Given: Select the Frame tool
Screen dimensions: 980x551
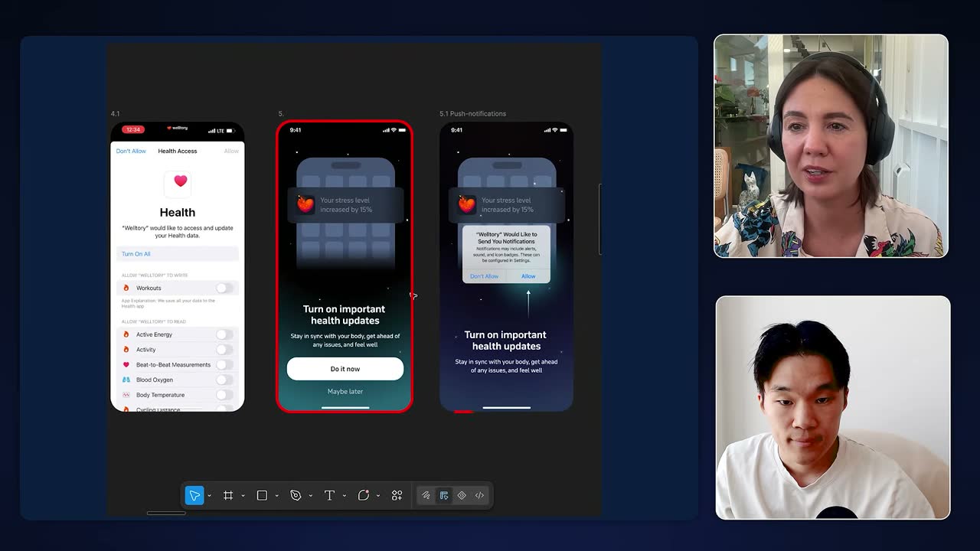Looking at the screenshot, I should point(228,496).
